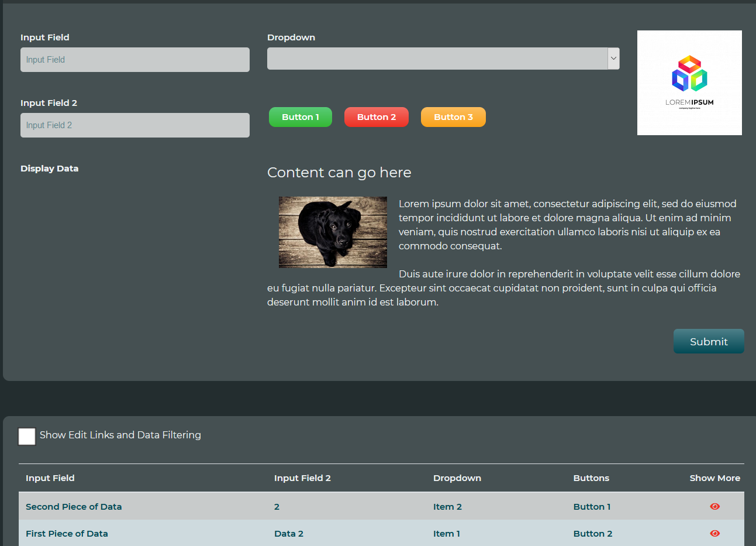The height and width of the screenshot is (546, 756).
Task: Click the black dog photo
Action: [x=333, y=232]
